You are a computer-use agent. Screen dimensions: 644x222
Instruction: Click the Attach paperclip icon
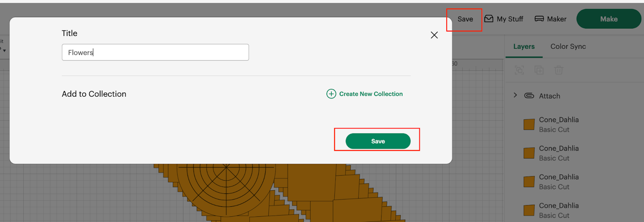[x=529, y=95]
